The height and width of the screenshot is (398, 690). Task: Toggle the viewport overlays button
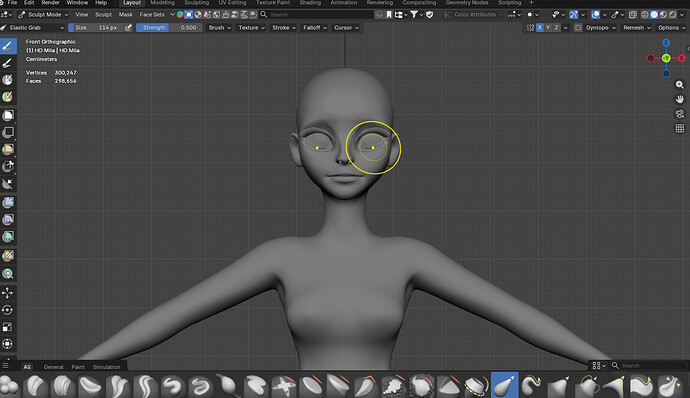point(595,15)
